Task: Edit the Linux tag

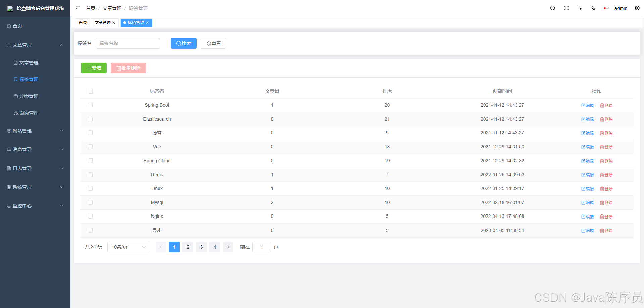Action: coord(587,189)
